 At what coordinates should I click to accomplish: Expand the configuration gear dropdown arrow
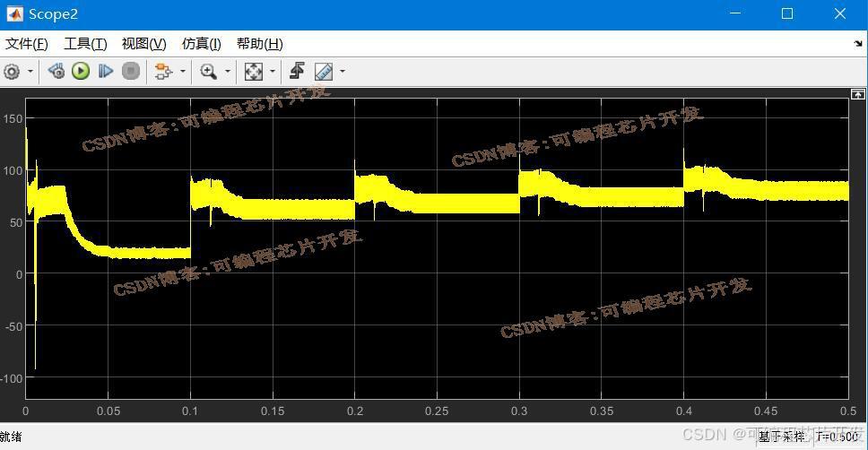click(x=30, y=72)
